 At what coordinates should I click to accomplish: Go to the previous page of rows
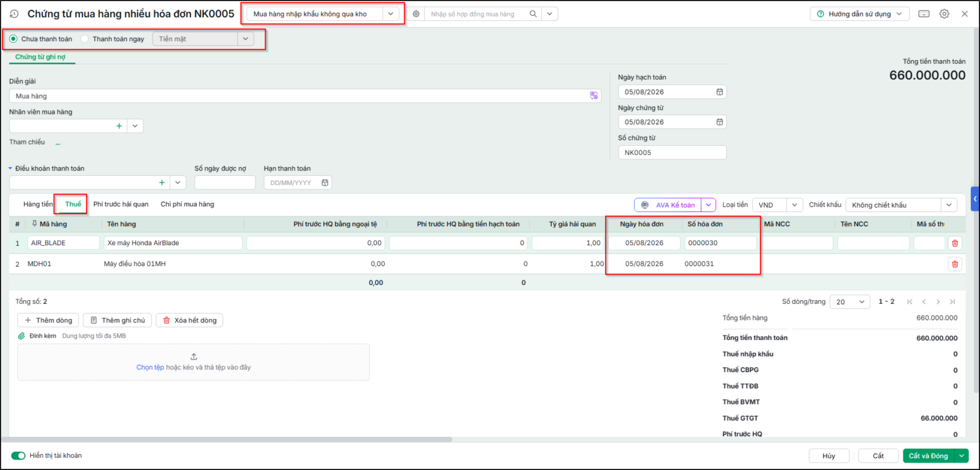[x=924, y=301]
